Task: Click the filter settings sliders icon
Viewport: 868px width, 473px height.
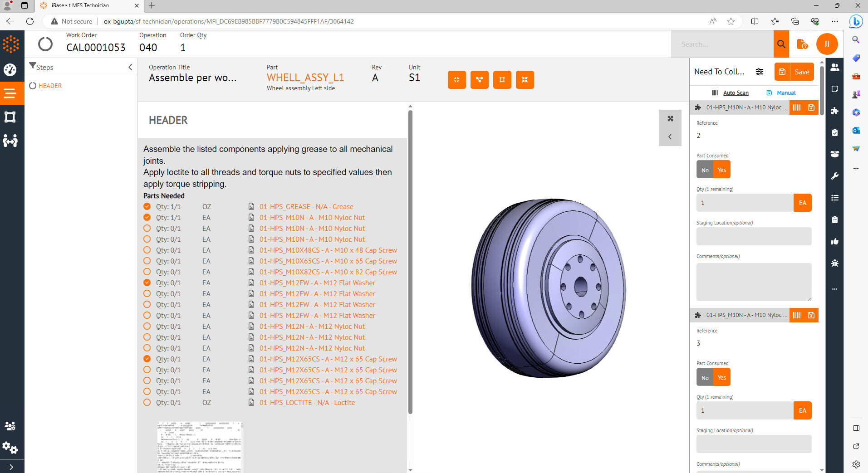Action: (759, 72)
